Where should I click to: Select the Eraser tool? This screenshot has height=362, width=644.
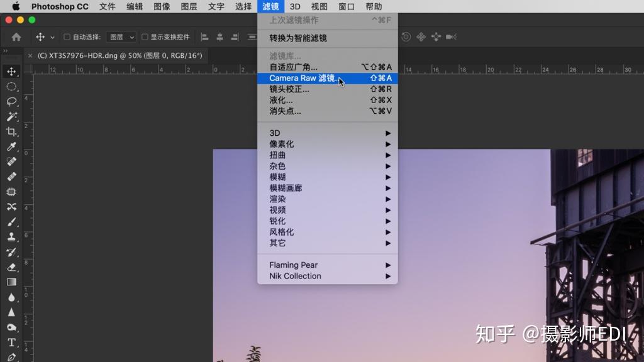pos(11,267)
